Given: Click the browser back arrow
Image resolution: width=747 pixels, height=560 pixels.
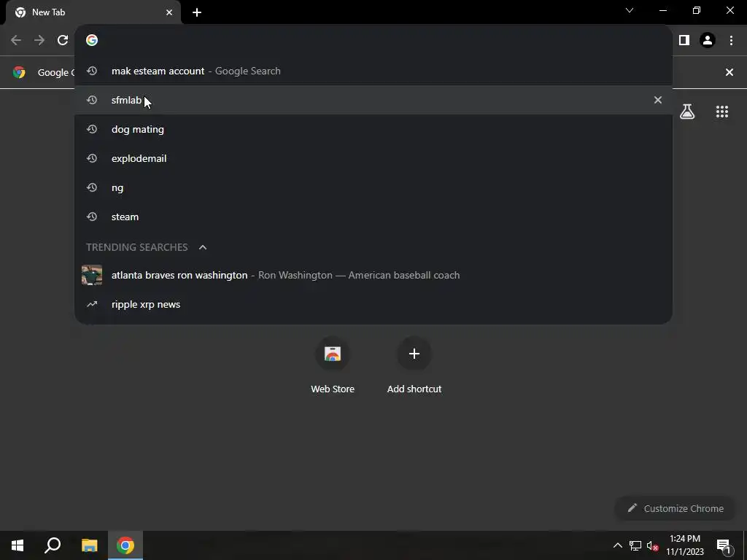Looking at the screenshot, I should click(x=16, y=41).
